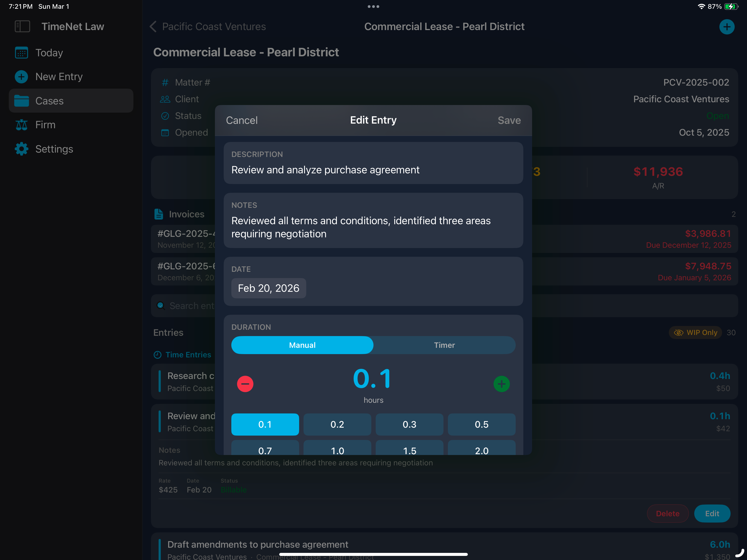The image size is (747, 560).
Task: Click the Invoices document icon
Action: point(159,214)
